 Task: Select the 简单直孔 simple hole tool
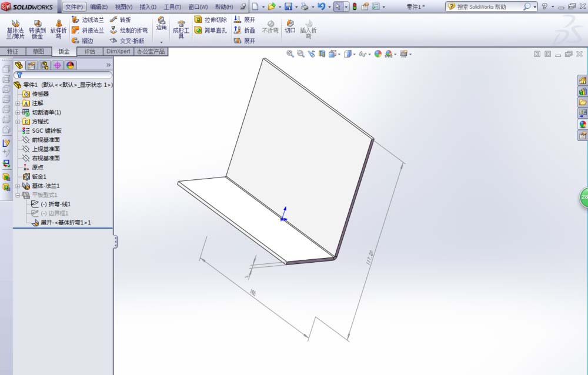click(x=211, y=30)
